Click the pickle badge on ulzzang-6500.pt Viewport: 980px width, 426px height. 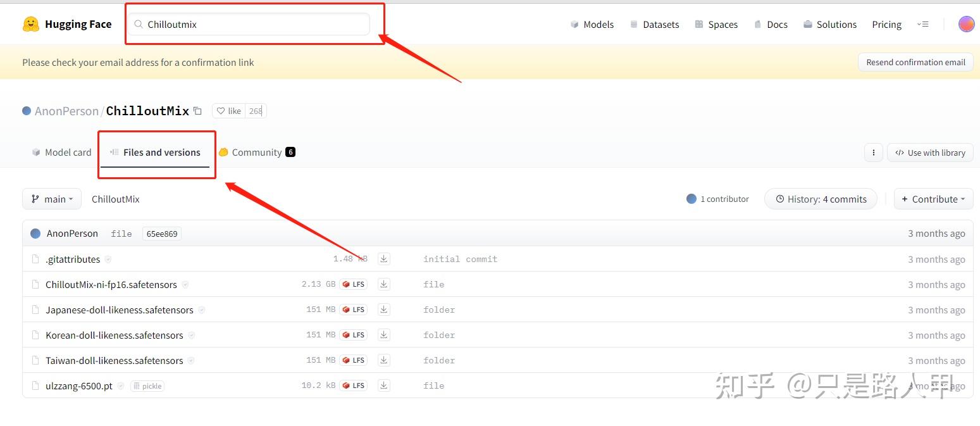147,385
